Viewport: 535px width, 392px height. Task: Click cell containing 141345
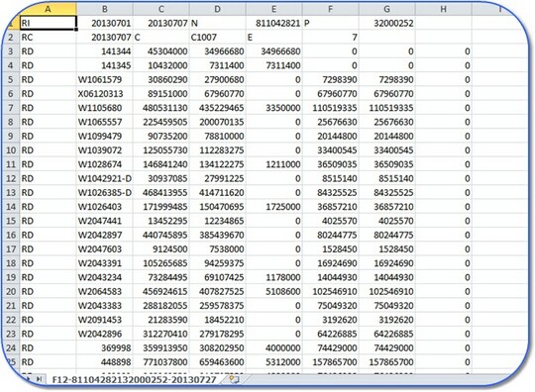pos(104,65)
